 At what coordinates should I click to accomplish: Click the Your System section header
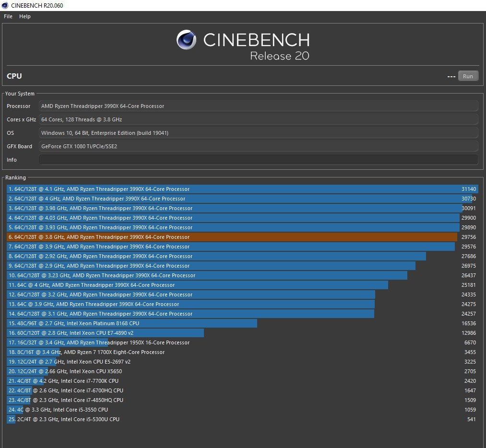(20, 94)
